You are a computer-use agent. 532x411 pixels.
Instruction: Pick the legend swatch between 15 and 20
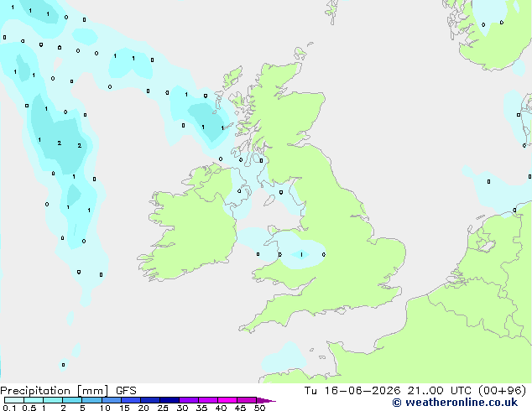(130, 400)
